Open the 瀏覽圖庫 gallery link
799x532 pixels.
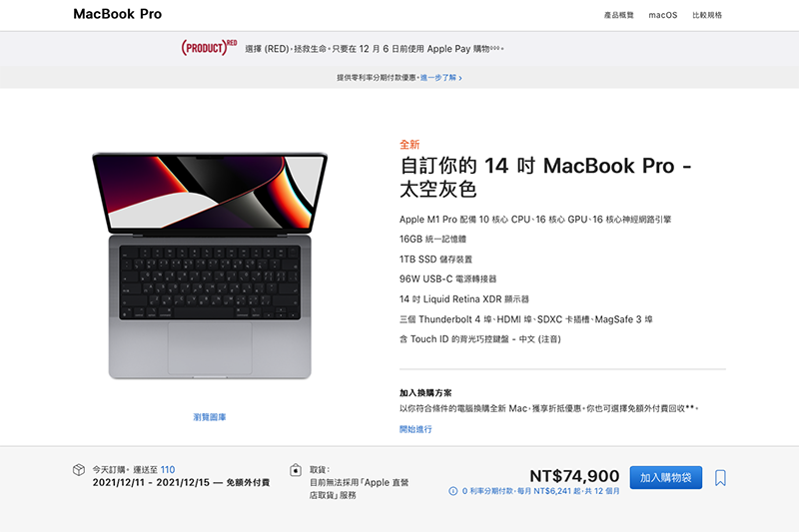pyautogui.click(x=210, y=417)
